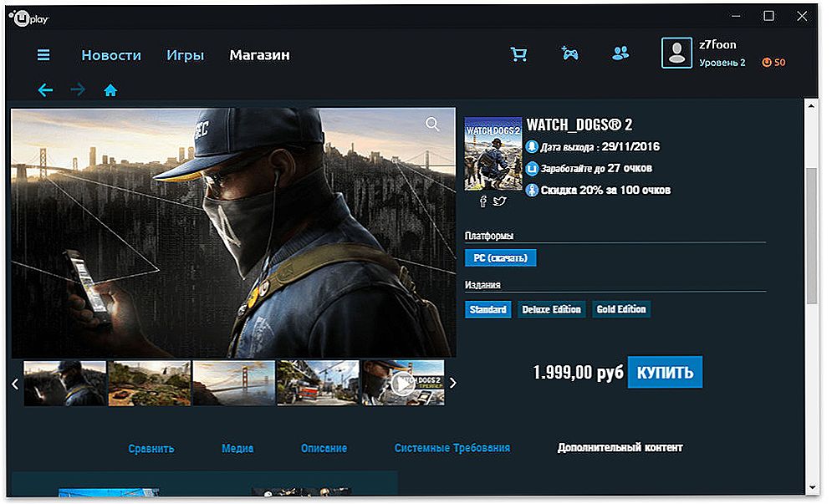Select the Standard edition
The image size is (832, 504).
coord(487,309)
